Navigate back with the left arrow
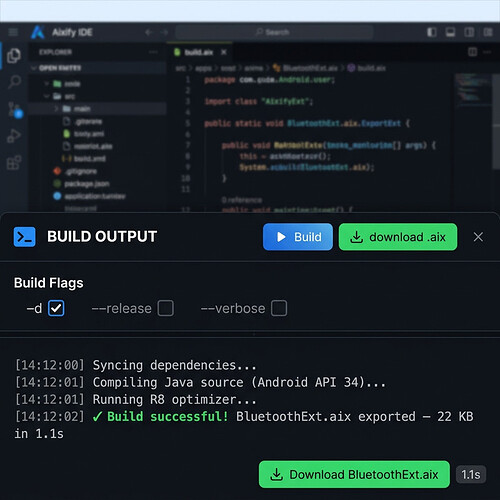500x500 pixels. pos(149,32)
